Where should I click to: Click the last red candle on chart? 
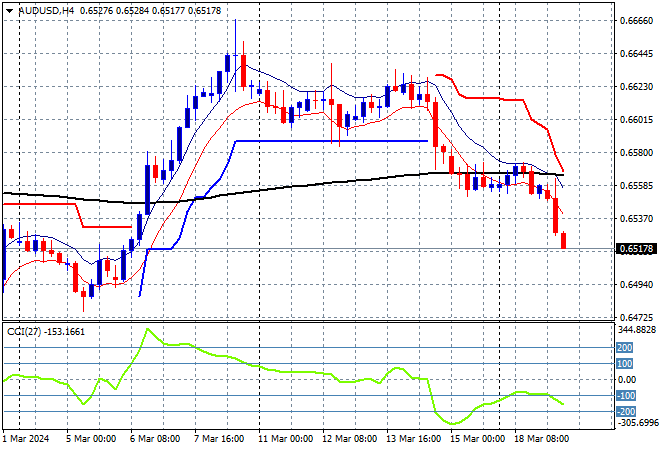click(564, 240)
